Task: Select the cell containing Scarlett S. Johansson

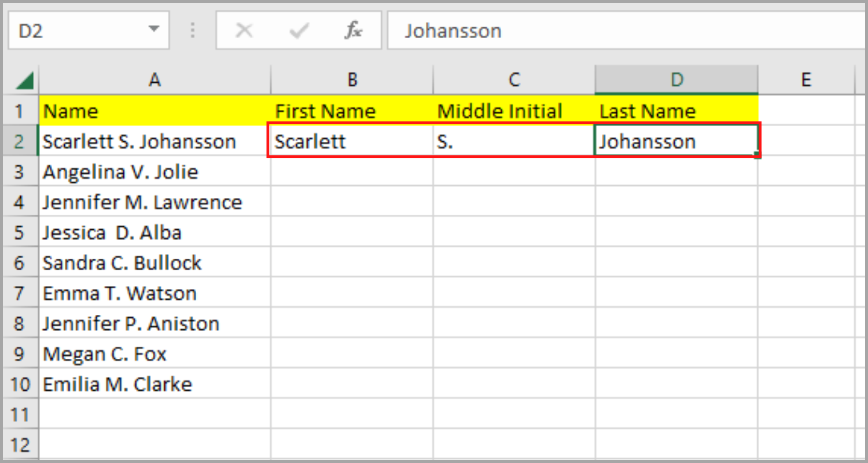Action: tap(155, 141)
